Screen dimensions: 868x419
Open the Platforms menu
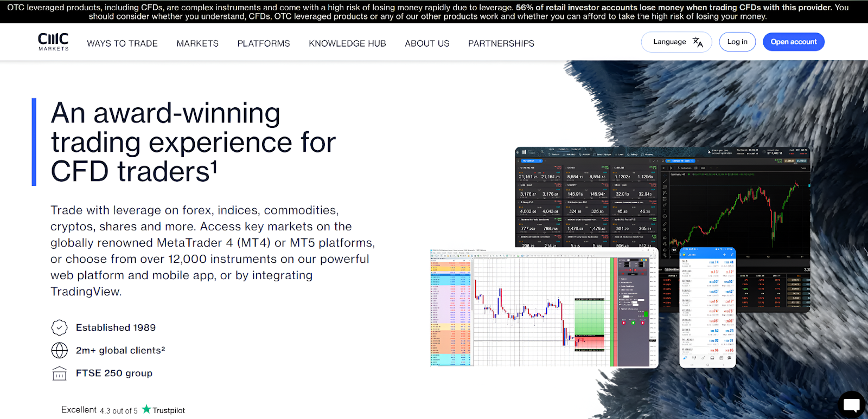[x=264, y=43]
